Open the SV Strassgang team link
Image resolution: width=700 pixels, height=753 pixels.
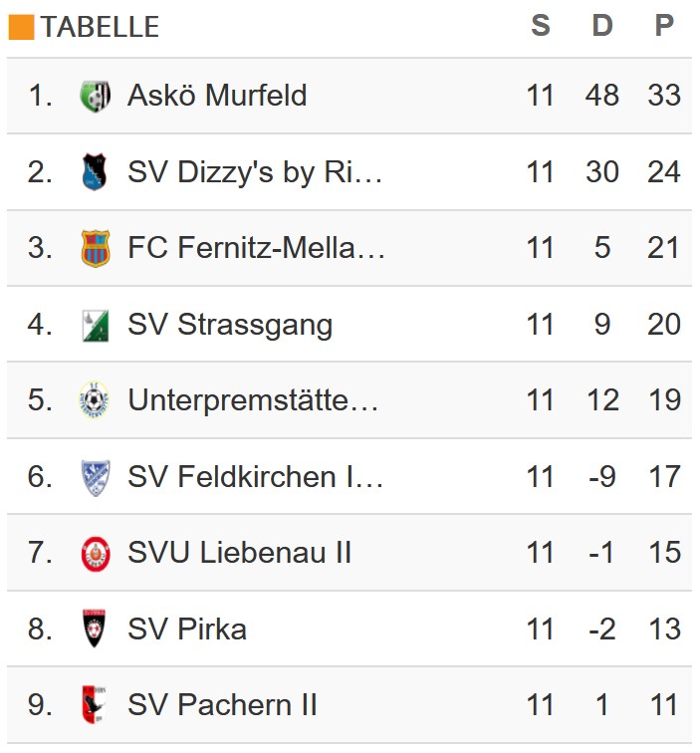230,325
